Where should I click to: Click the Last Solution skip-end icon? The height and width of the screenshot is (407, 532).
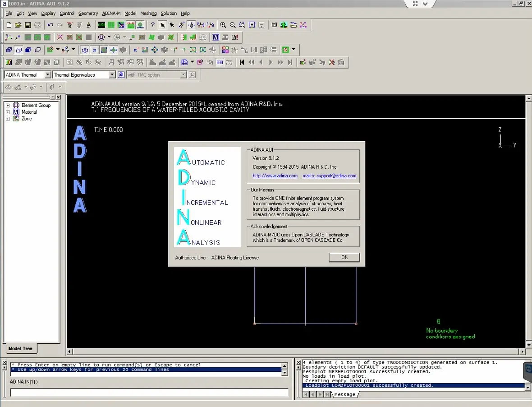tap(289, 62)
